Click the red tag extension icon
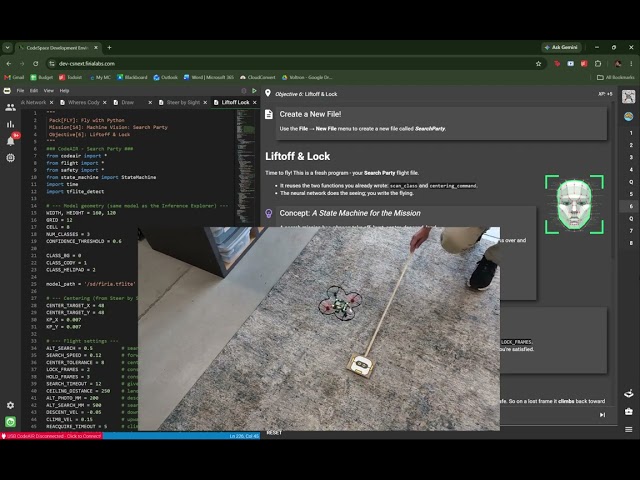 [x=557, y=64]
